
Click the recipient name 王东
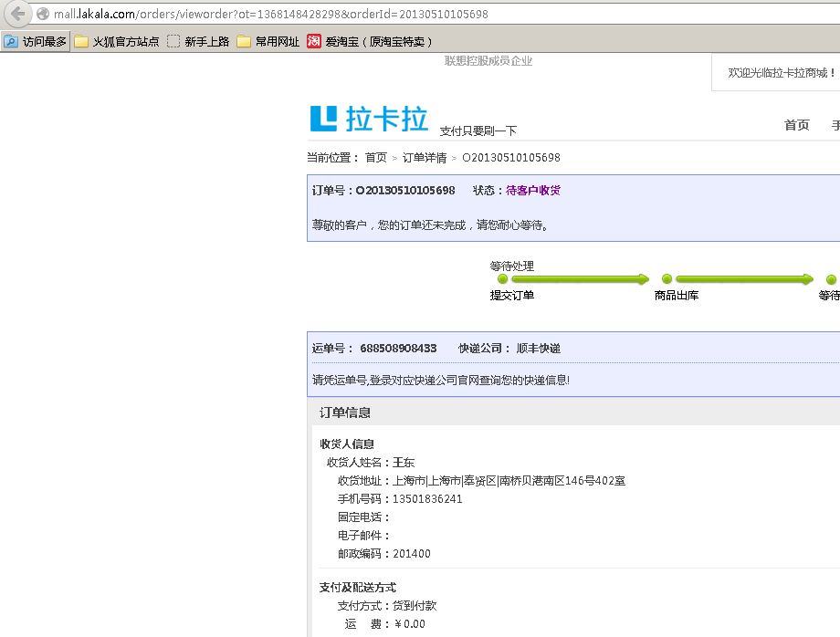pyautogui.click(x=404, y=462)
